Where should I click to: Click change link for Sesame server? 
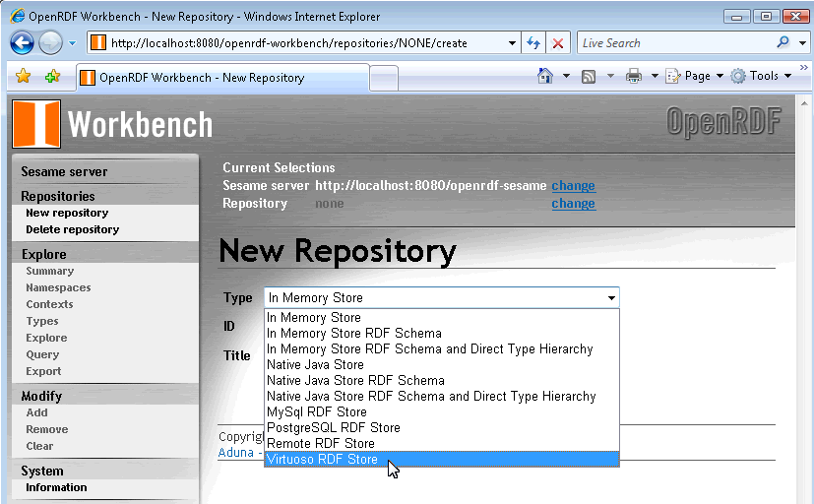[573, 185]
